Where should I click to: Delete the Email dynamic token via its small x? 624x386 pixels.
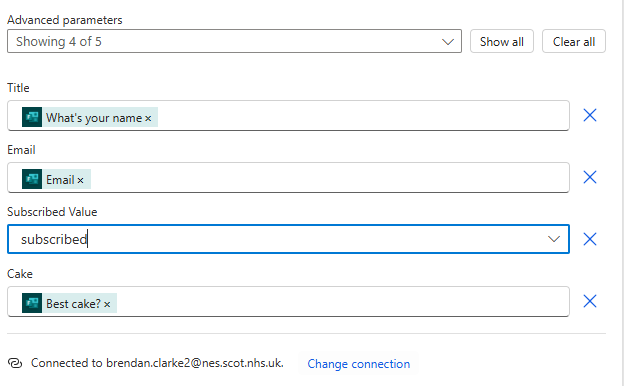[80, 181]
